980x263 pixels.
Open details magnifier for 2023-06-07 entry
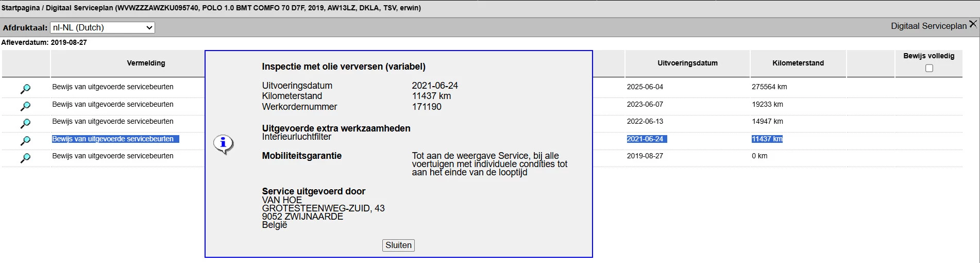[25, 106]
